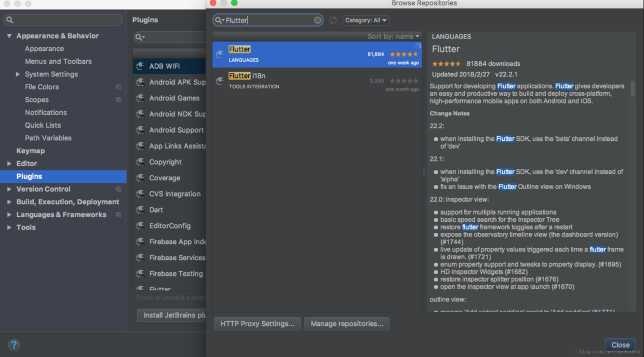This screenshot has height=357, width=644.
Task: Click the CVS Integration plugin icon
Action: 140,194
